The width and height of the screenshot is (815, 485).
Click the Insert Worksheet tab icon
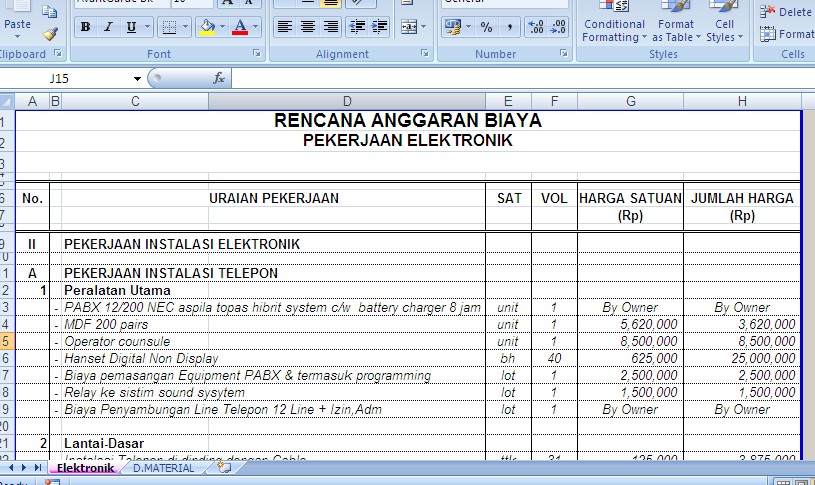tap(224, 467)
